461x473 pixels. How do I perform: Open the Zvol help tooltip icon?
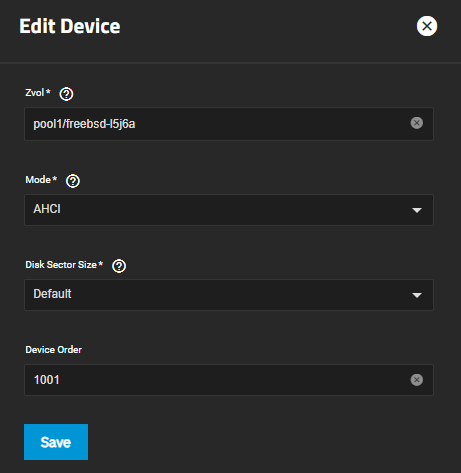click(66, 94)
